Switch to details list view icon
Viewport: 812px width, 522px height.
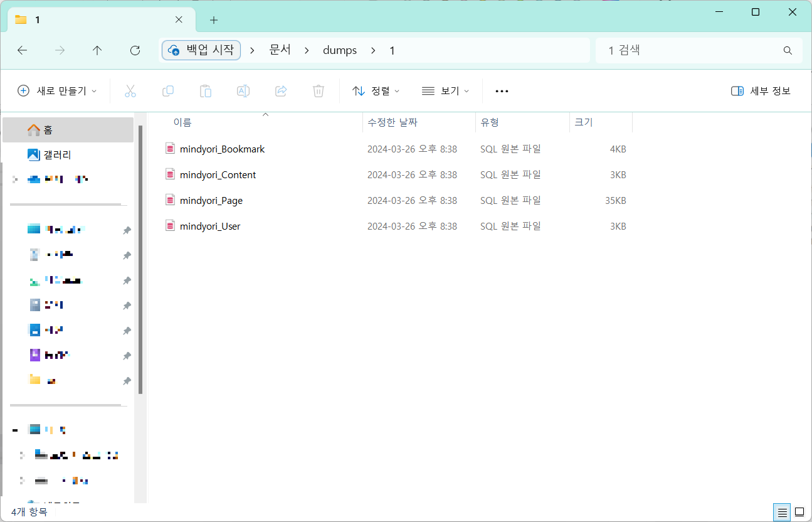pyautogui.click(x=782, y=512)
